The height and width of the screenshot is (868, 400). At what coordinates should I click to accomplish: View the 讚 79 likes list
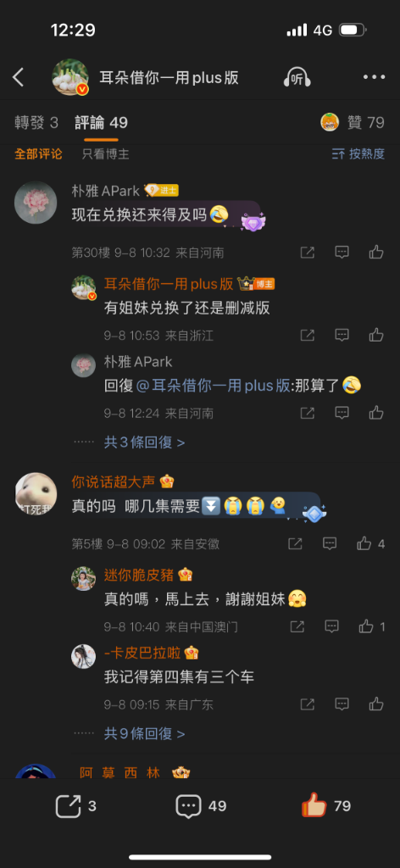point(353,122)
